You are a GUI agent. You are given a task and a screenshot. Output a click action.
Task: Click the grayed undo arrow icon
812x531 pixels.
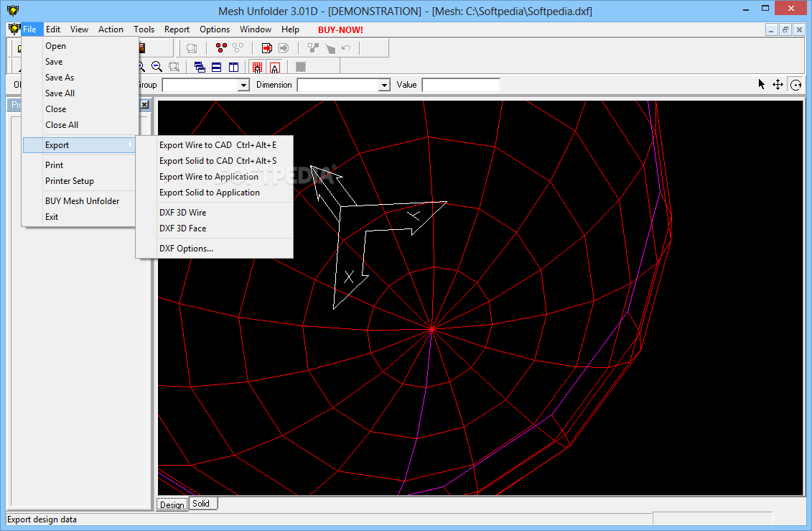(x=347, y=48)
